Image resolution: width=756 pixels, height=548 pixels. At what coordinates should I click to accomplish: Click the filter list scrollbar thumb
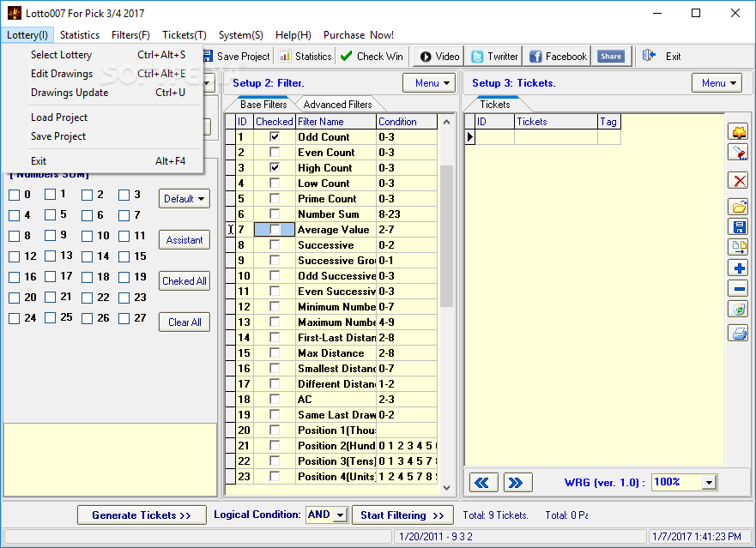[x=446, y=236]
